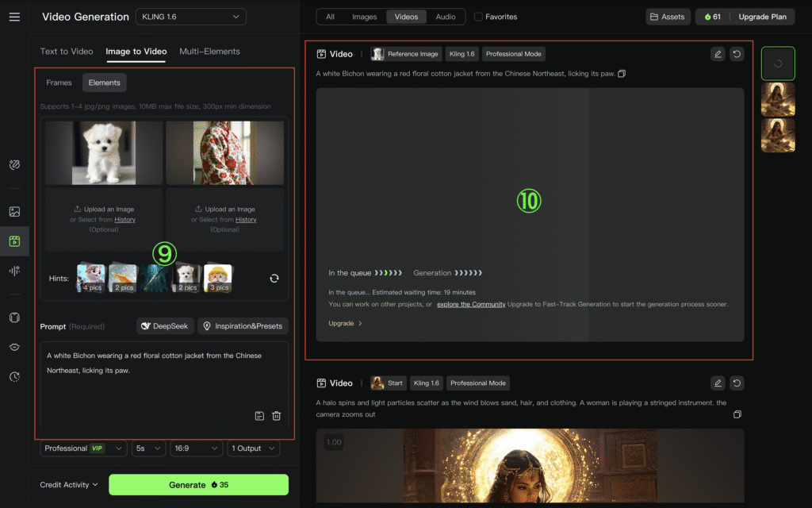
Task: Switch to Image to Video tab
Action: click(x=136, y=52)
